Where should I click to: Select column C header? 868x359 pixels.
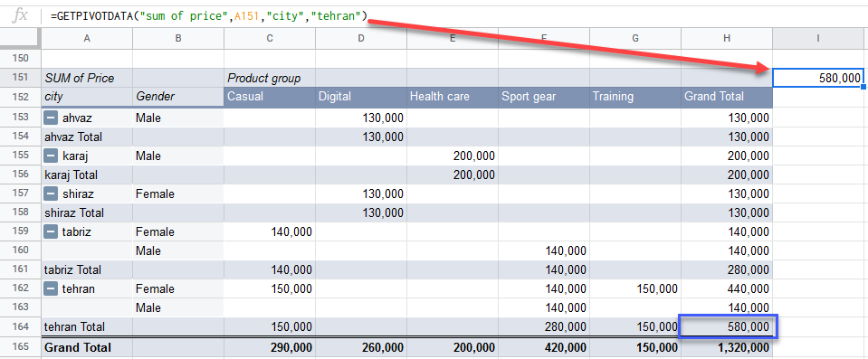pyautogui.click(x=270, y=38)
